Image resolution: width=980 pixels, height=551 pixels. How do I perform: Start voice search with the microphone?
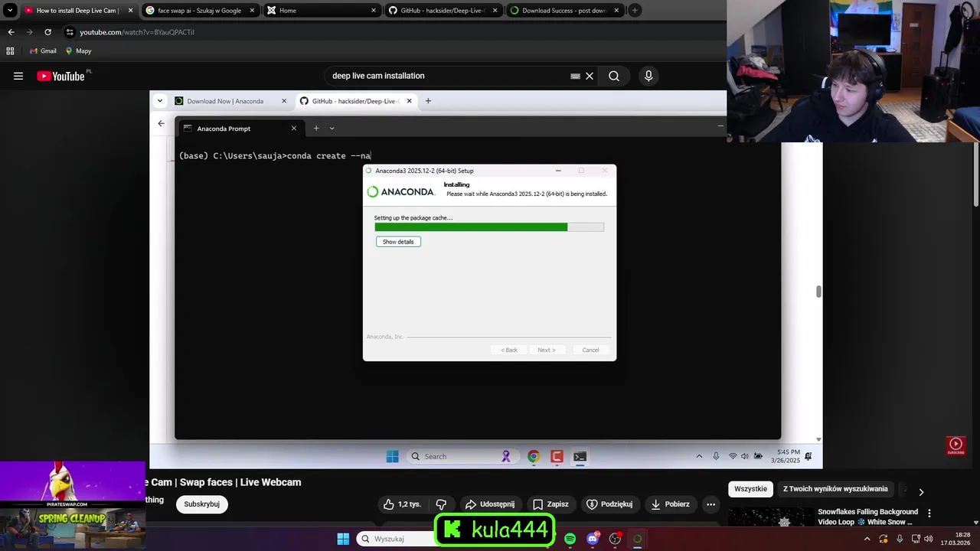[648, 76]
